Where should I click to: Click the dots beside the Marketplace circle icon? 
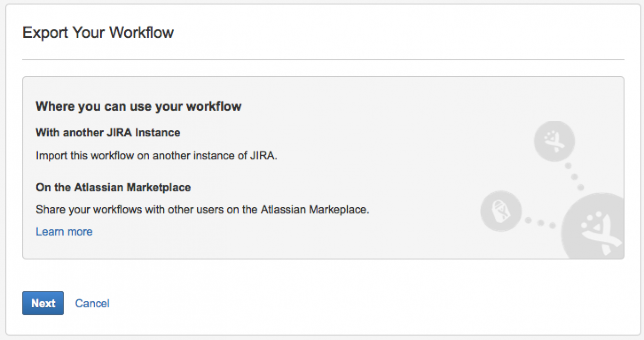point(540,223)
